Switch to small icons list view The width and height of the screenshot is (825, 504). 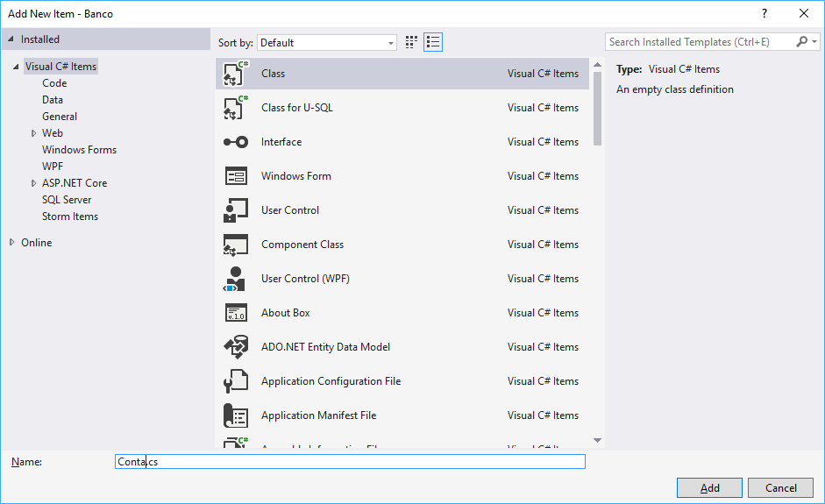tap(433, 42)
